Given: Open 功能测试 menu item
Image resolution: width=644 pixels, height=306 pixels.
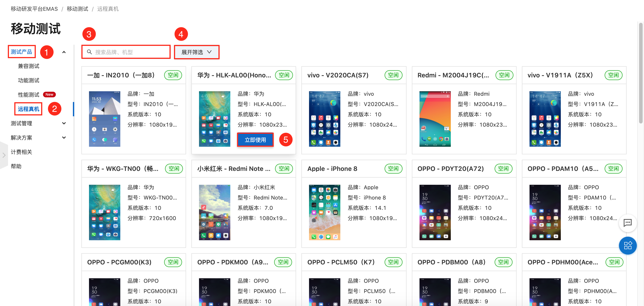Looking at the screenshot, I should (x=28, y=80).
